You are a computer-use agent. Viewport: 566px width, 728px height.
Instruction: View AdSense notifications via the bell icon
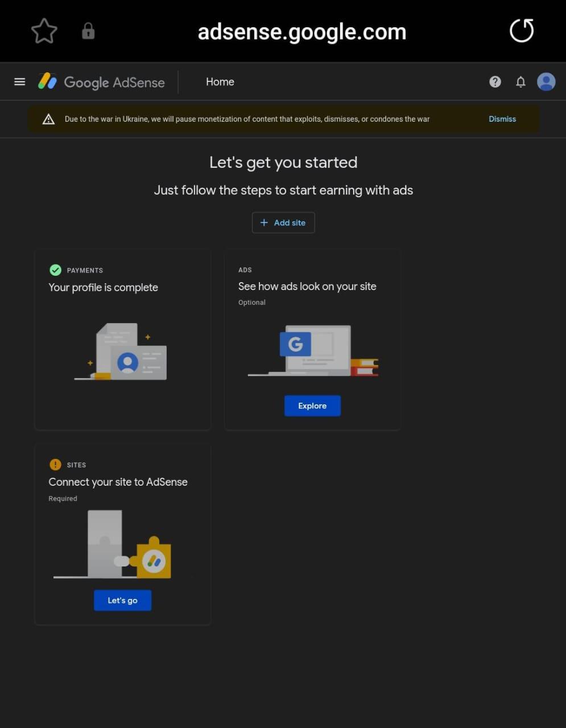(x=520, y=81)
